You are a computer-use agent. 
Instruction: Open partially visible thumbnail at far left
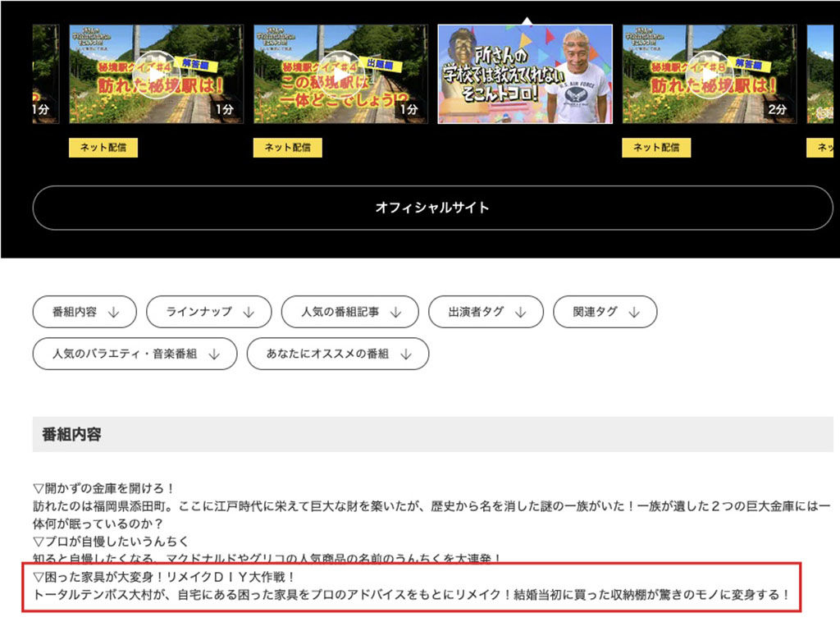click(x=45, y=75)
